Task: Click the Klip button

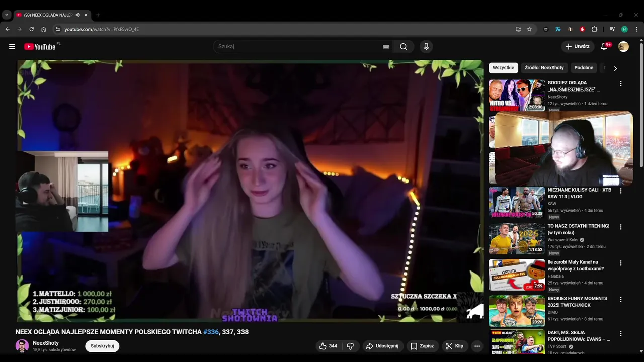Action: click(454, 346)
